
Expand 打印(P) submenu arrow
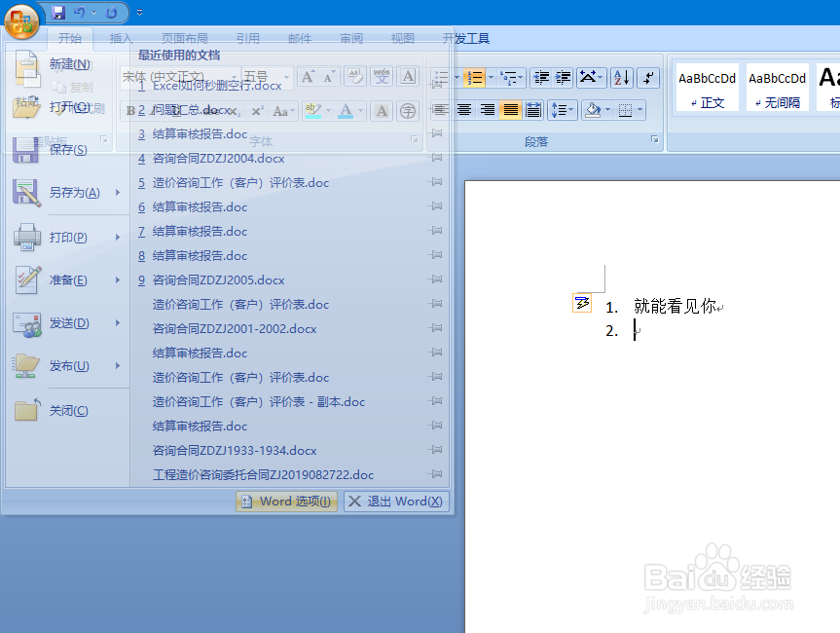tap(118, 237)
